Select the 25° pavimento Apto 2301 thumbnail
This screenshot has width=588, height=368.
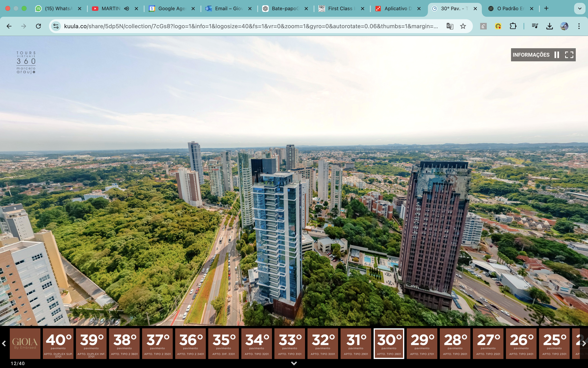click(554, 343)
